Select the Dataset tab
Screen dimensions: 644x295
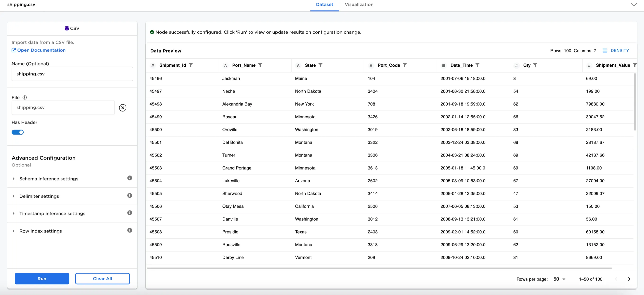tap(324, 4)
